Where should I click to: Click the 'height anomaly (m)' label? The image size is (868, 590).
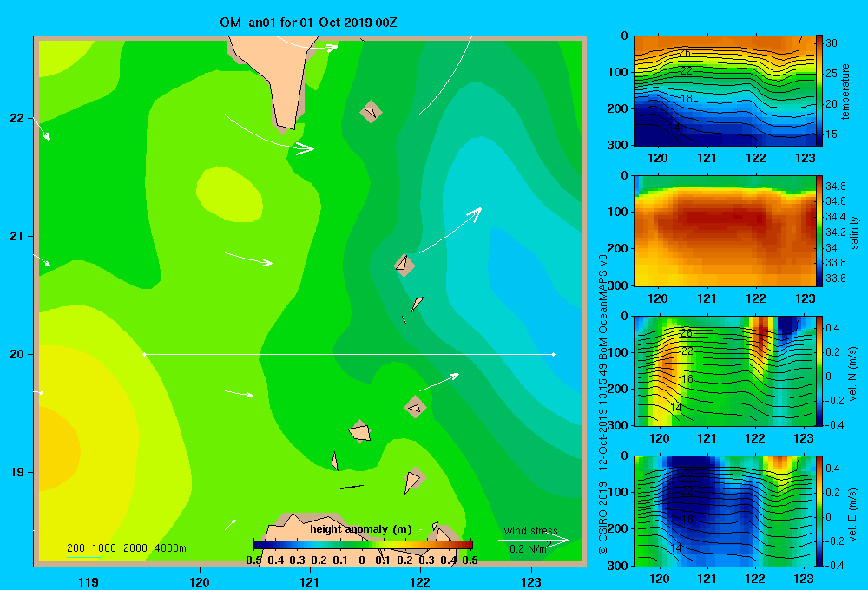[361, 529]
